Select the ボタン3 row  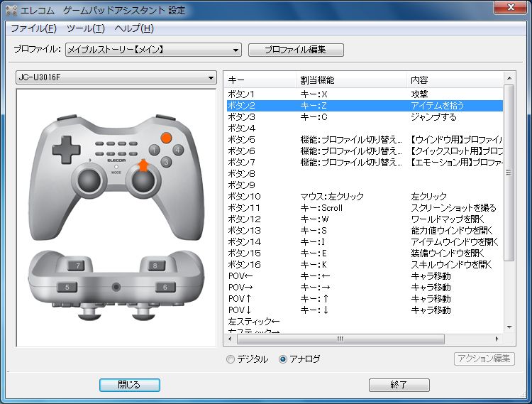coord(365,116)
